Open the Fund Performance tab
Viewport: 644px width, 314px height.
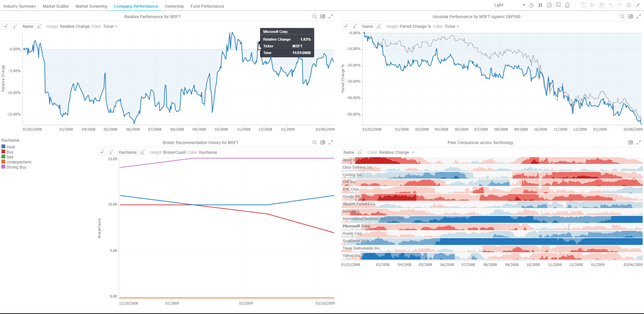207,6
